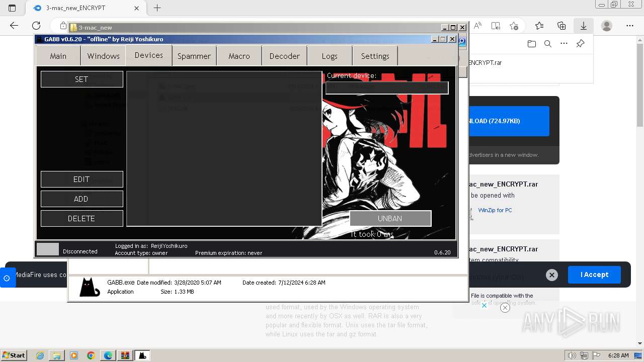Search downloads magnifier icon in Downloads panel

(548, 44)
